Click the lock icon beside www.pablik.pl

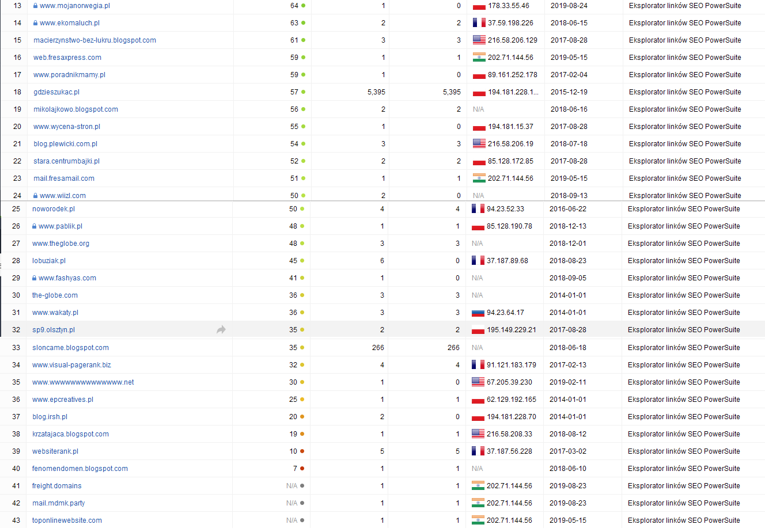click(x=34, y=226)
